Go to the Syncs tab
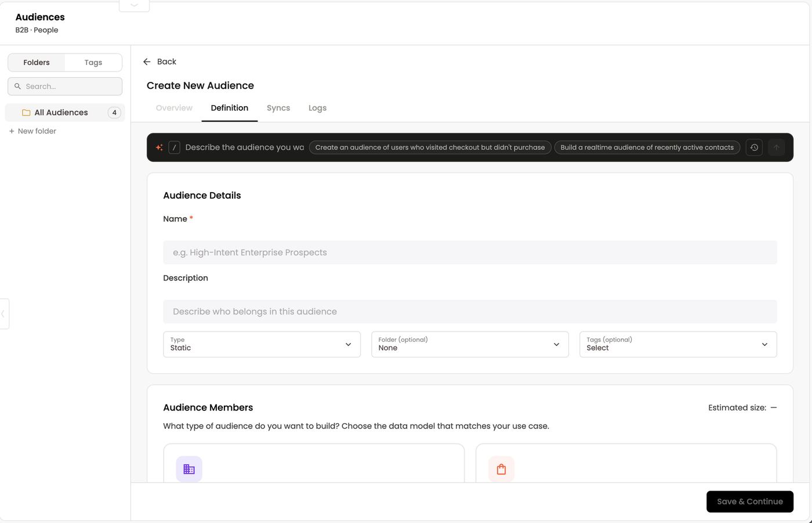The image size is (812, 523). (278, 108)
